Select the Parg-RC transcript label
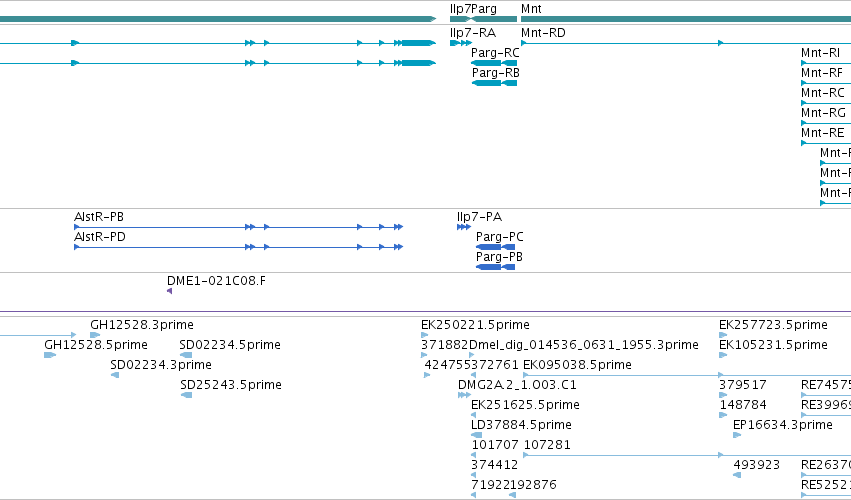Screen dimensions: 851x500 click(495, 53)
